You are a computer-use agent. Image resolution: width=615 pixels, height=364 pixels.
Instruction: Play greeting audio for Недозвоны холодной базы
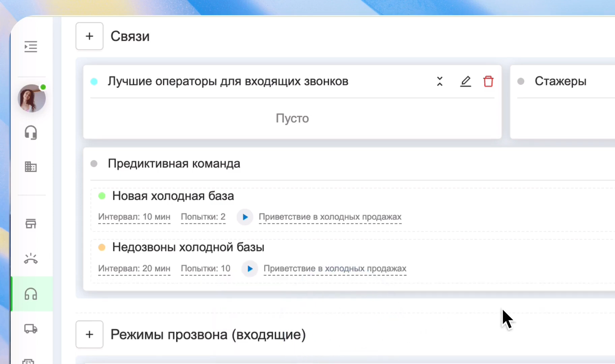(x=250, y=269)
